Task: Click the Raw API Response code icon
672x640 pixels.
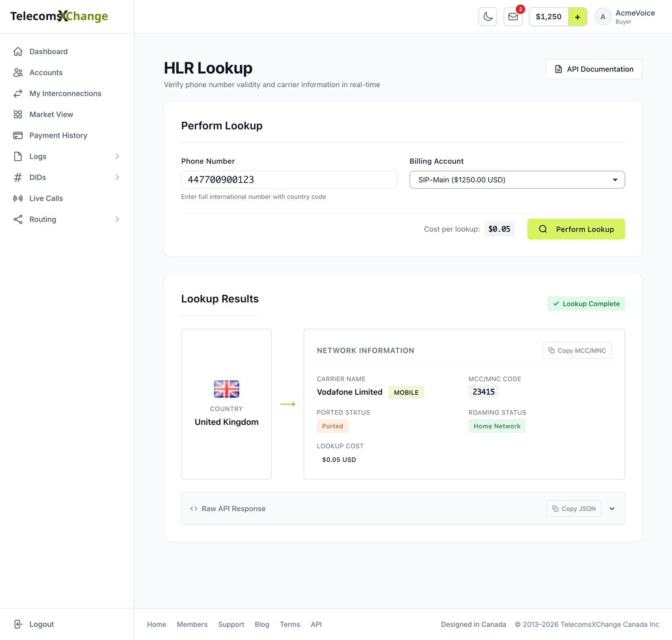Action: pos(194,509)
